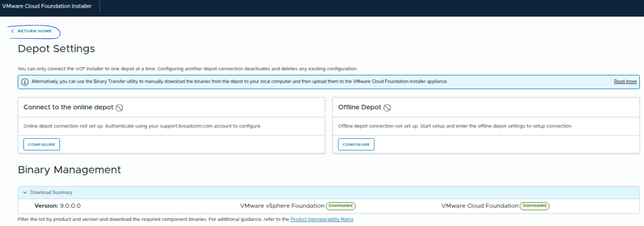Screen dimensions: 644x226
Task: Click the disabled status icon beside online depot
Action: [119, 108]
